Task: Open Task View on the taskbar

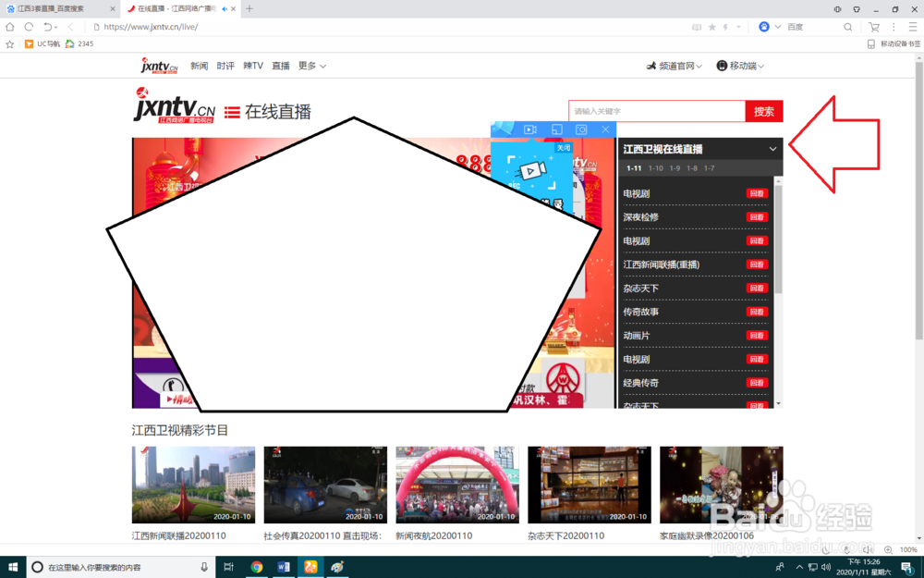Action: coord(228,567)
